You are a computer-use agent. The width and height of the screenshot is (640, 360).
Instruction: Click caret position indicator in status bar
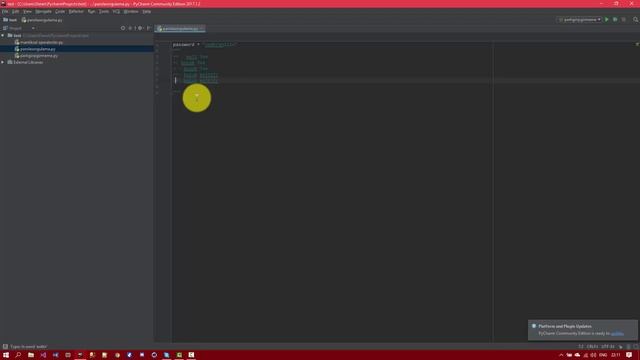coord(581,347)
